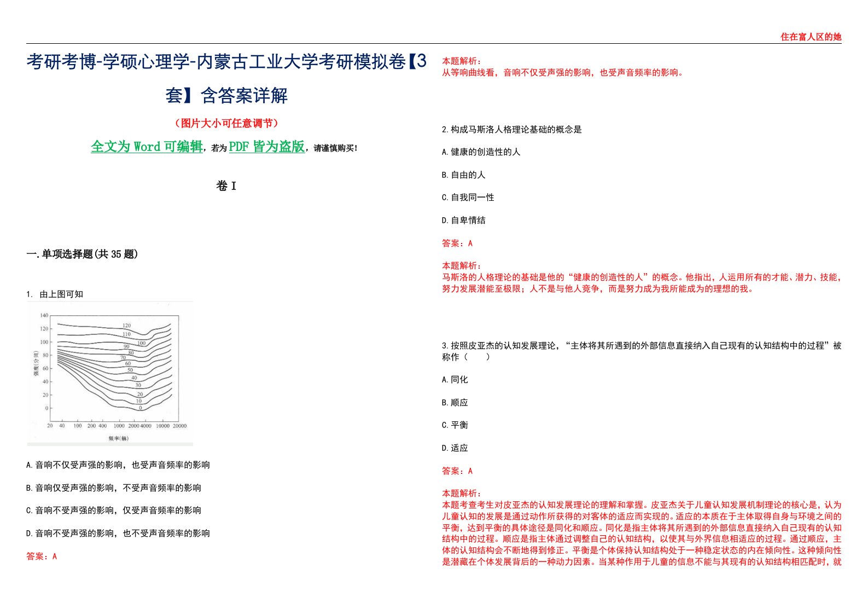
Task: Click the first 本题解析 label at top right
Action: tap(462, 61)
